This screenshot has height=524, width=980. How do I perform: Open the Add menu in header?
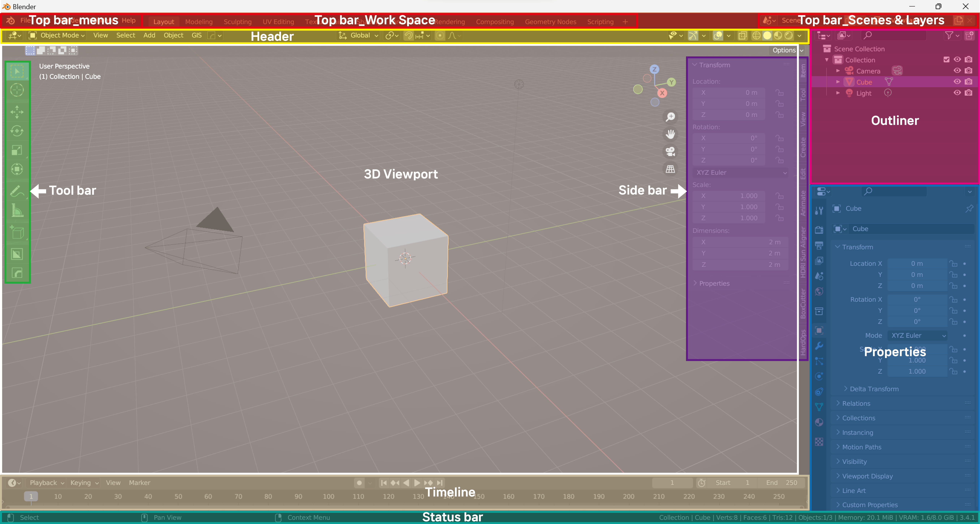[x=149, y=35]
